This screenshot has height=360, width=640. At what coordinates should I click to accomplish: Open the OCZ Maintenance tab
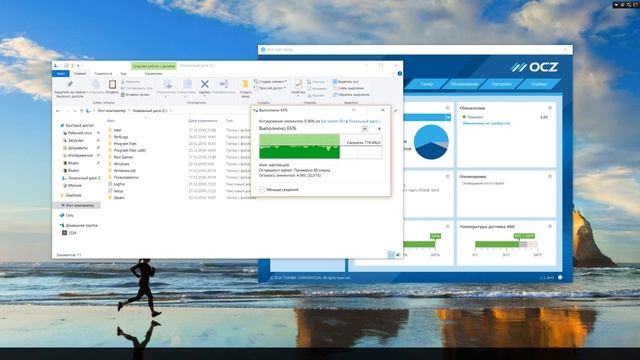click(x=464, y=84)
